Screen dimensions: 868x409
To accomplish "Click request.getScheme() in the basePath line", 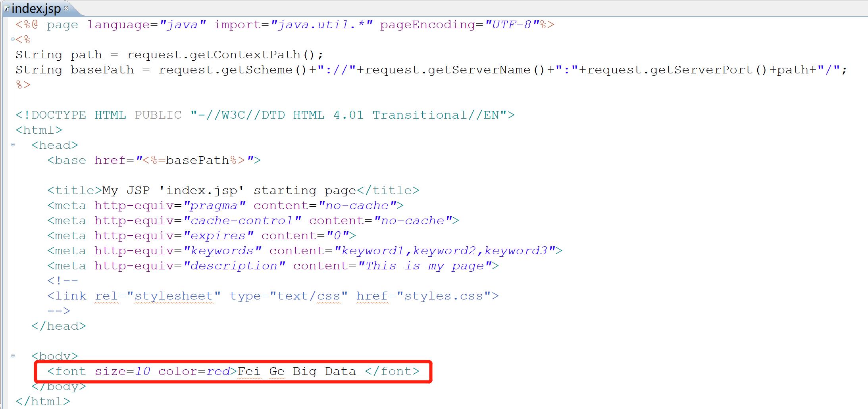I will point(233,70).
